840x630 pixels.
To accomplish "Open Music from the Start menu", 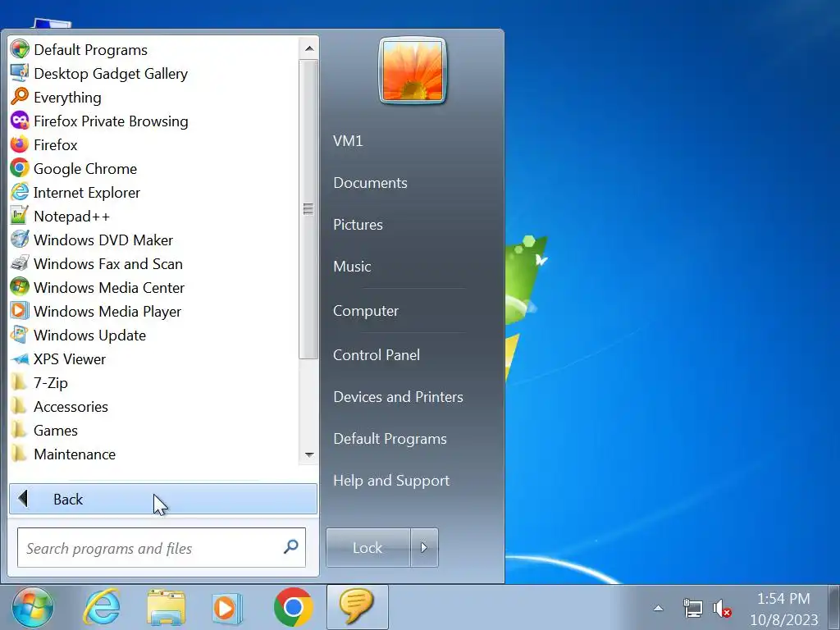I will 352,267.
